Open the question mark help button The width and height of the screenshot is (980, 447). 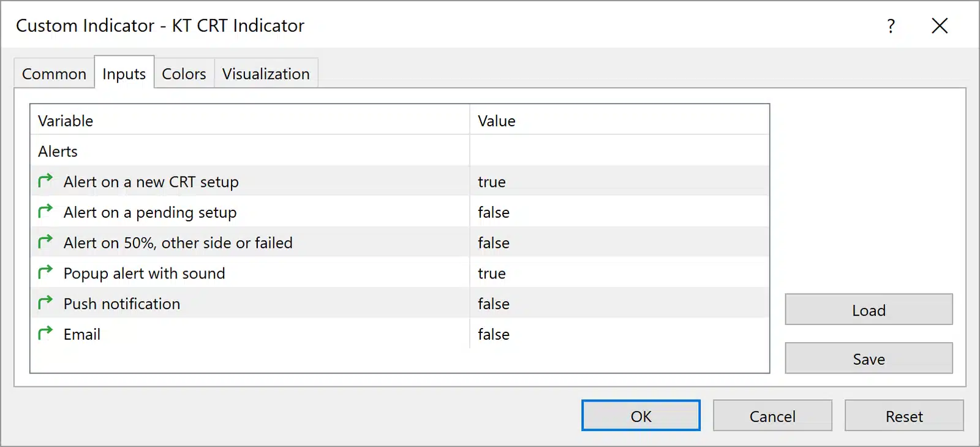[x=891, y=26]
